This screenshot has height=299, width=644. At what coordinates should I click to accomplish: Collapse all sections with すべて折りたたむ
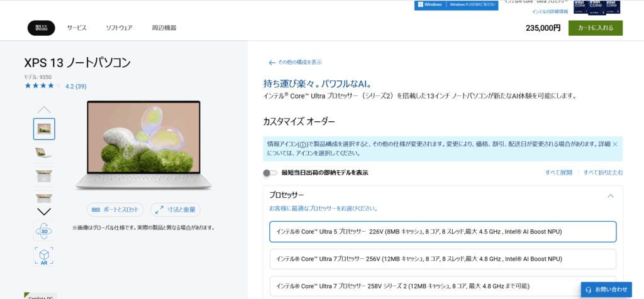click(x=603, y=173)
